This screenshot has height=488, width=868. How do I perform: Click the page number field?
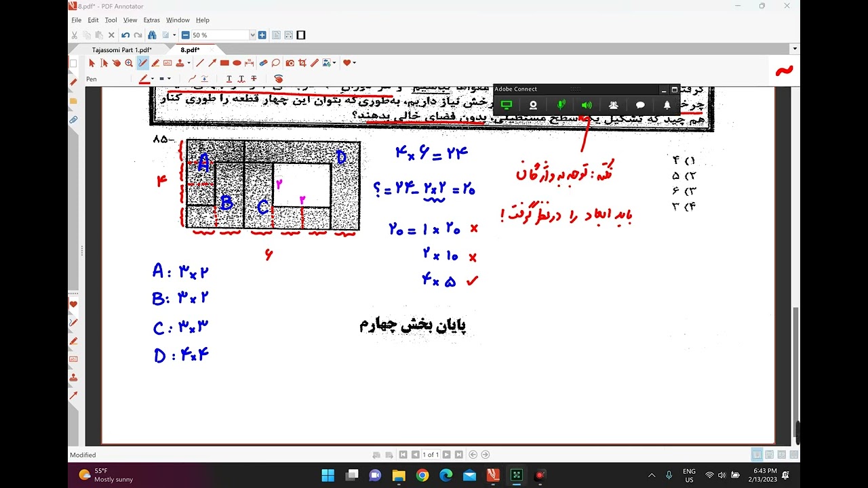click(x=431, y=455)
